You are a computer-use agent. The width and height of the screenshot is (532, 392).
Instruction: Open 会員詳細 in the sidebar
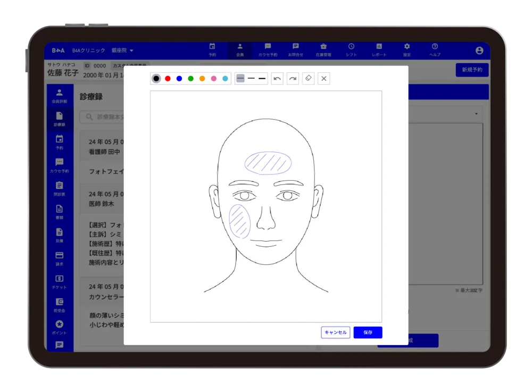(x=60, y=96)
